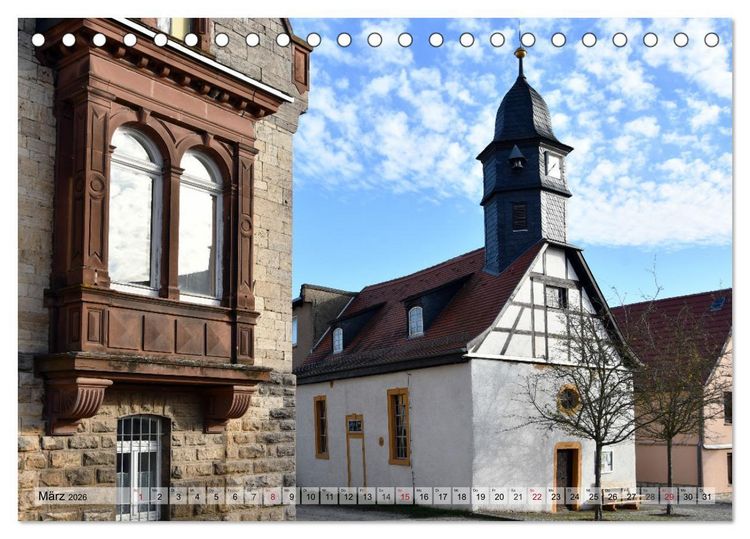Viewport: 750px width, 539px height.
Task: Select day 1 in the calendar strip
Action: [x=141, y=496]
